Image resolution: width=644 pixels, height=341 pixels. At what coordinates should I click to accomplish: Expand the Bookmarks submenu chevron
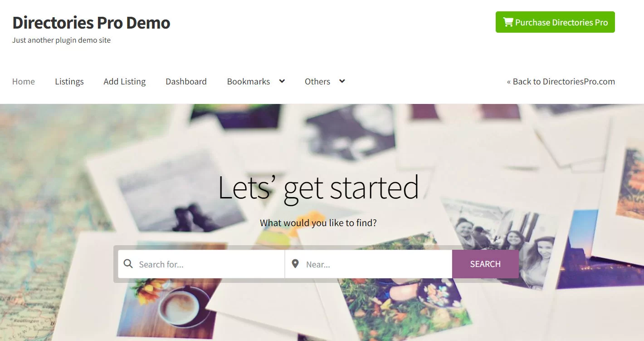coord(282,81)
